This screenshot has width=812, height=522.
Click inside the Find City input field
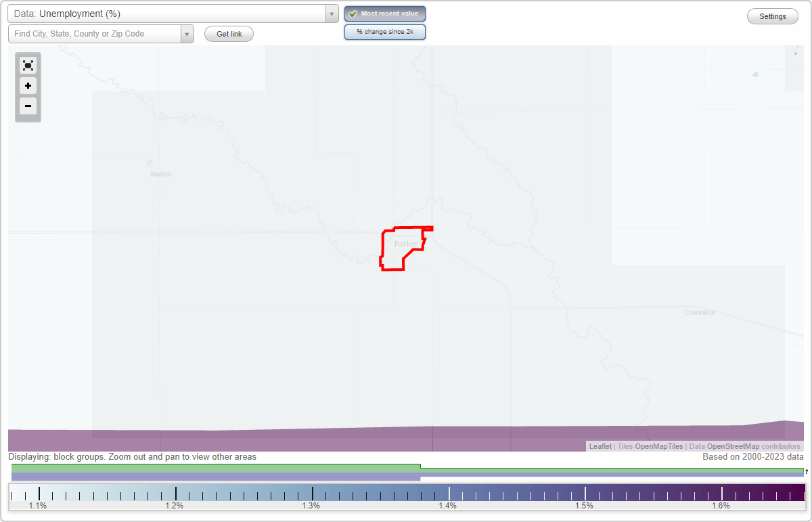pos(95,33)
